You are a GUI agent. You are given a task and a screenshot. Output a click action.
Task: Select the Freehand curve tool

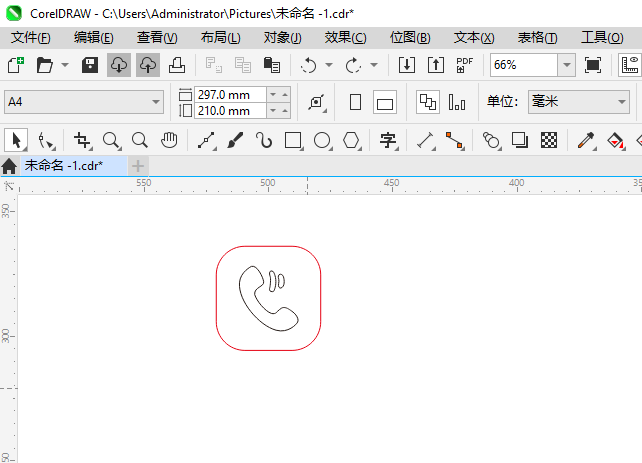pos(206,140)
